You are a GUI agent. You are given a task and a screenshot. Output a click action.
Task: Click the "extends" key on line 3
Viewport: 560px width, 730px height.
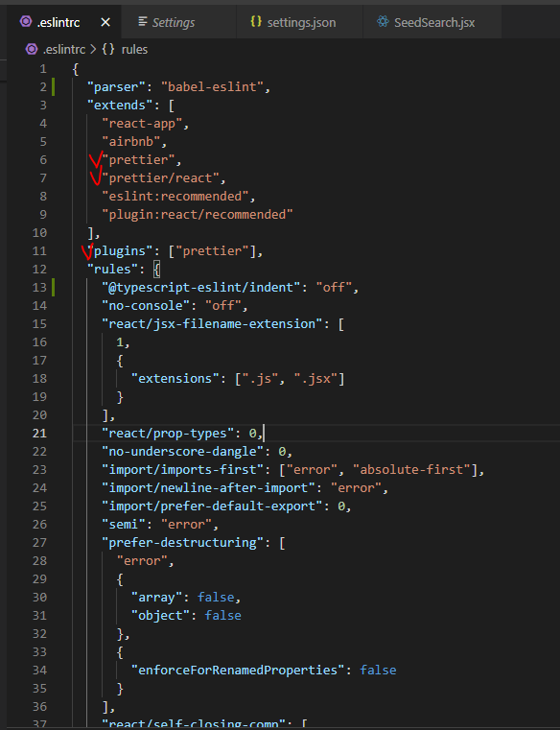point(120,106)
